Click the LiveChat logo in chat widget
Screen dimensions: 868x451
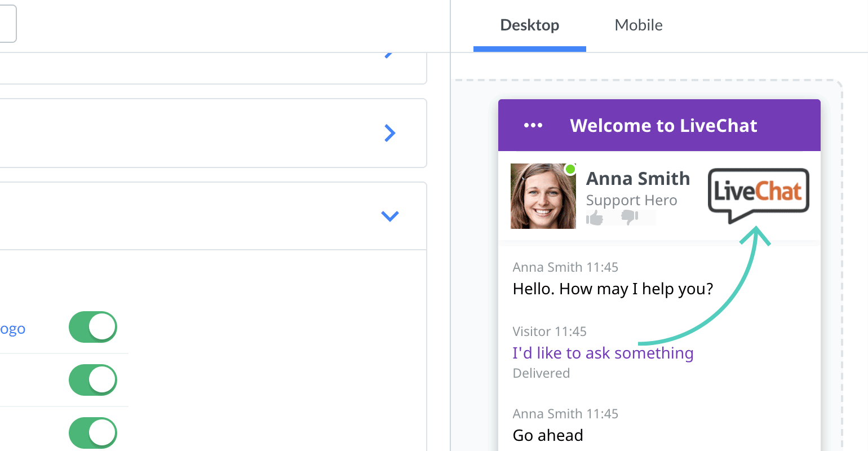click(x=759, y=196)
